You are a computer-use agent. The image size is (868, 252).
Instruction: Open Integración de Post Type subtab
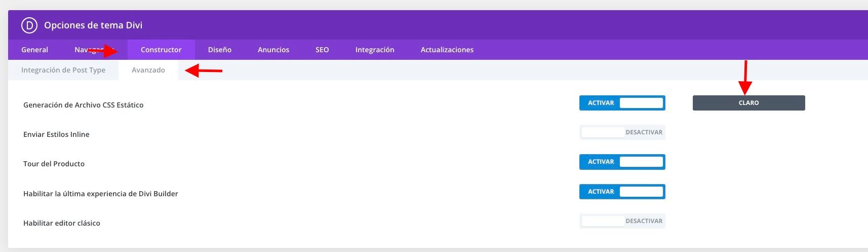(x=63, y=70)
